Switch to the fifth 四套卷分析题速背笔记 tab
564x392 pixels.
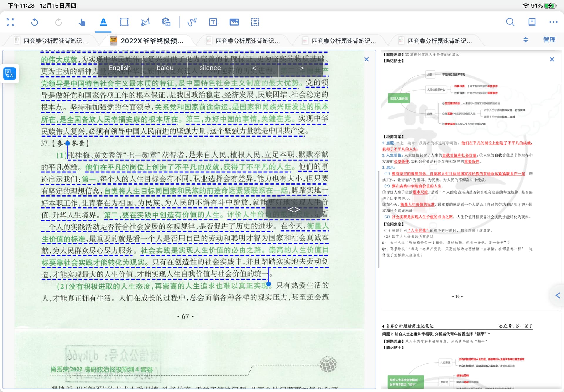[436, 41]
